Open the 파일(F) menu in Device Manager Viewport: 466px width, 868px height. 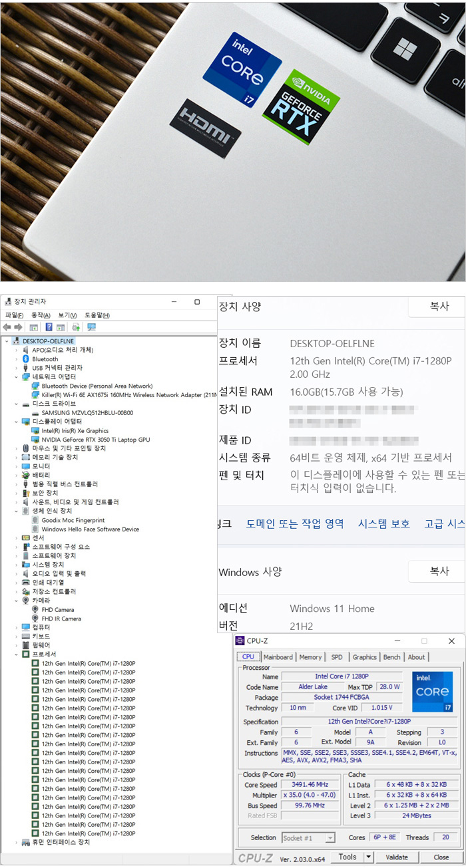(15, 315)
